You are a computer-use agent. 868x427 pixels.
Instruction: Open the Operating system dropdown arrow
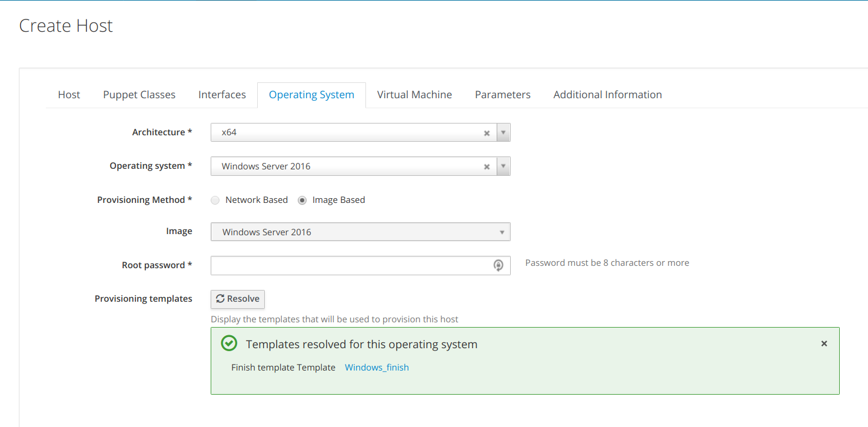point(503,166)
